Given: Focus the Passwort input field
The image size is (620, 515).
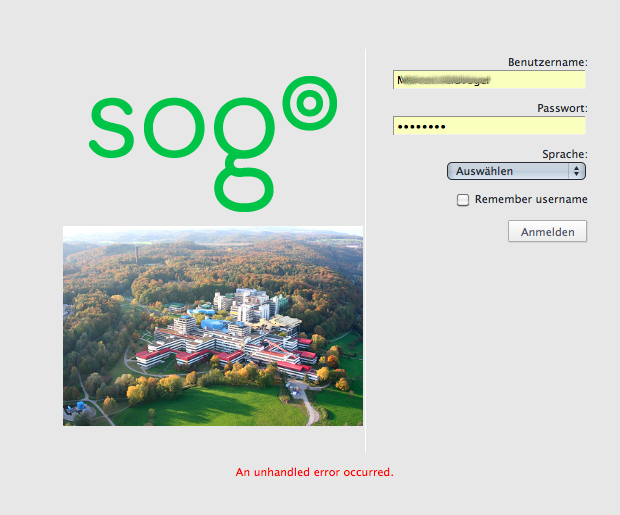Looking at the screenshot, I should pos(489,126).
